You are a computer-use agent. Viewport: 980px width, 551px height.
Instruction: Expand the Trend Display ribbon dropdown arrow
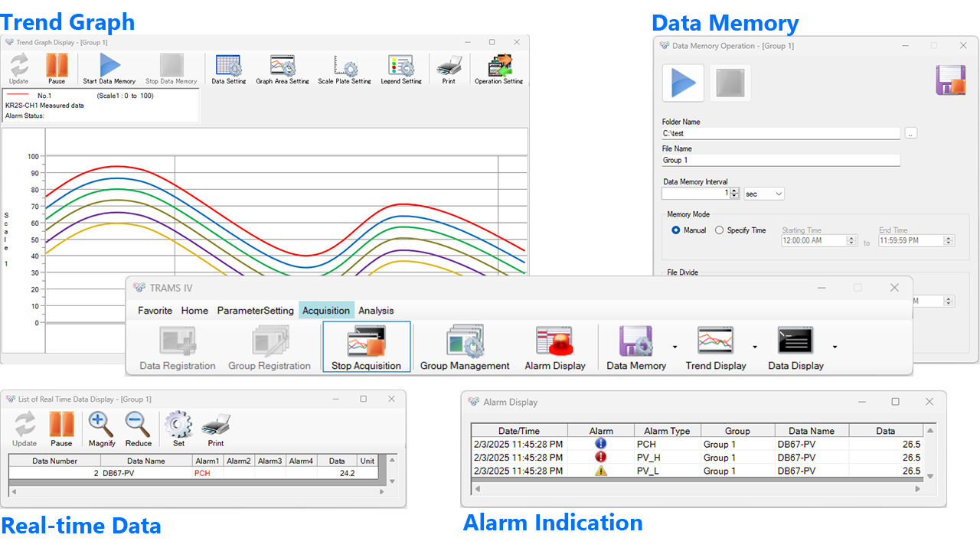755,347
